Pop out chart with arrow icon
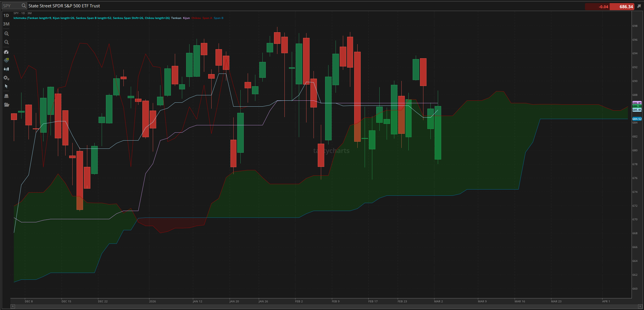 click(x=639, y=6)
